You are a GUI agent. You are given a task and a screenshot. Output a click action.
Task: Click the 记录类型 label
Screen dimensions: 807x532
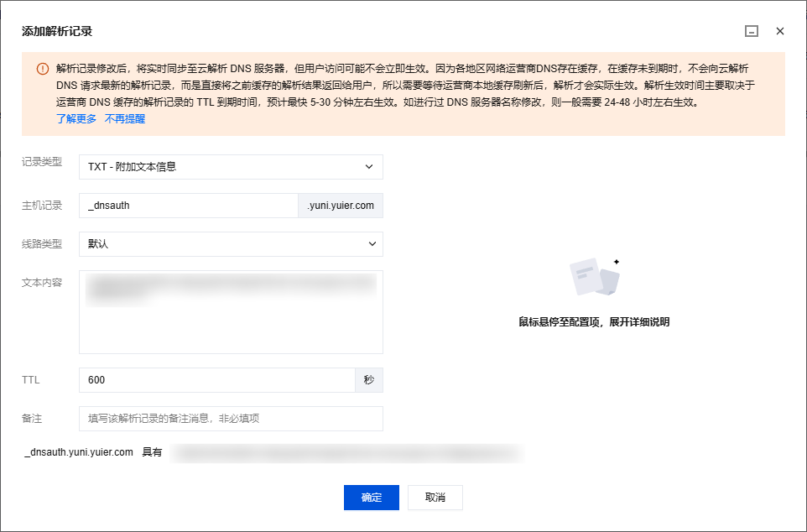click(x=42, y=162)
